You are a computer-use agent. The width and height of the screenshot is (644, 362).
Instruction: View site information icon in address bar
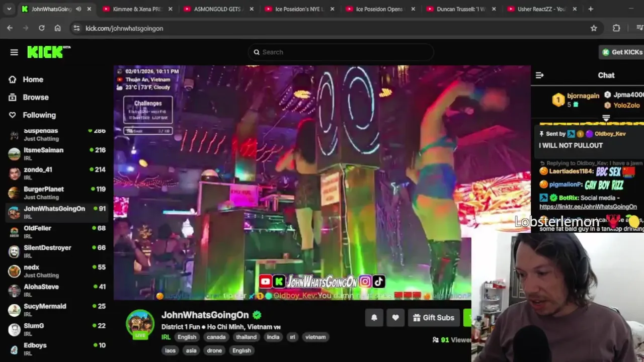(x=76, y=28)
